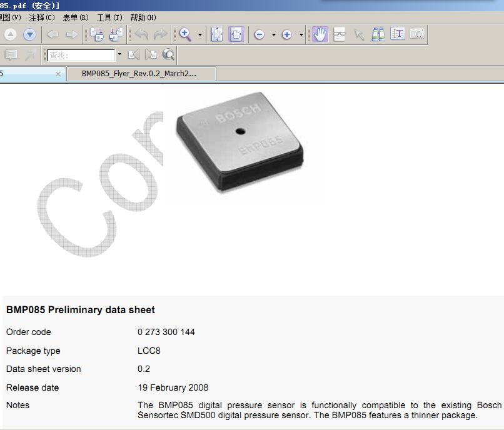This screenshot has height=430, width=504.
Task: Open the zoom in dropdown arrow
Action: (301, 35)
